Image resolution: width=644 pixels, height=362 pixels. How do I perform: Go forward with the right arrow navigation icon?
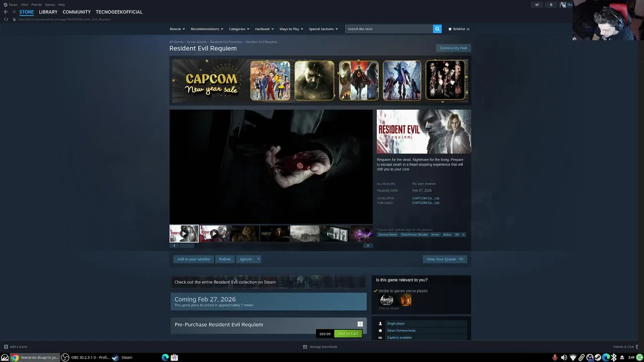click(x=13, y=12)
